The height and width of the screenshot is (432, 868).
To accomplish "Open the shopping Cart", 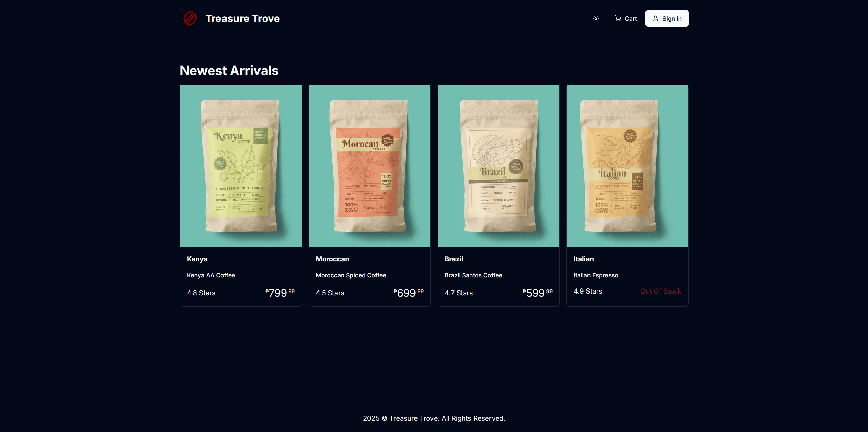I will pos(626,18).
